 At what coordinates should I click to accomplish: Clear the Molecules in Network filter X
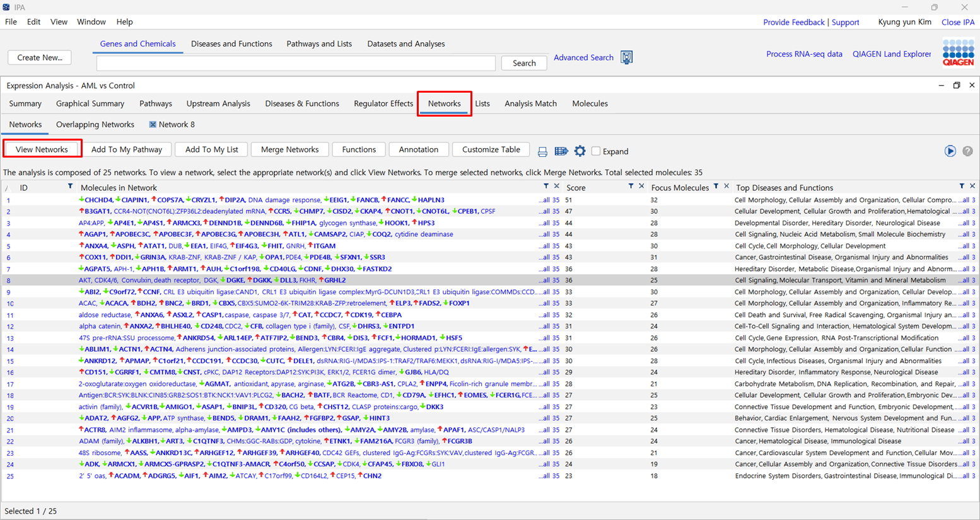(x=556, y=187)
